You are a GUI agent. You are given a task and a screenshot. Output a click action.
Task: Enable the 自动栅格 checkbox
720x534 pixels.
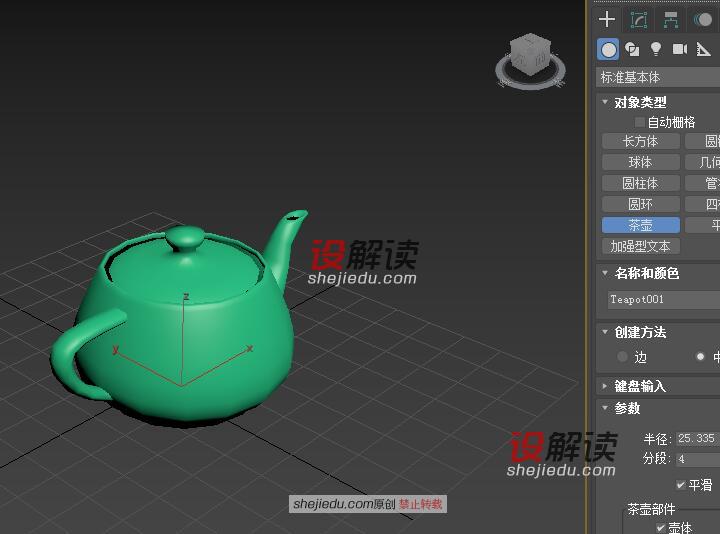click(x=640, y=122)
